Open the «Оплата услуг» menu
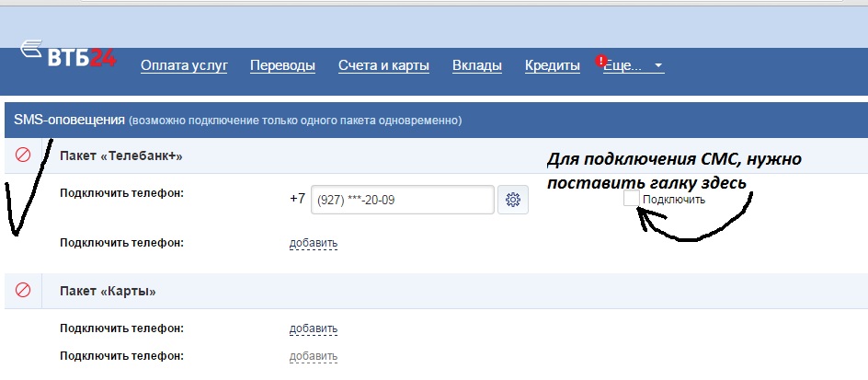 tap(184, 65)
